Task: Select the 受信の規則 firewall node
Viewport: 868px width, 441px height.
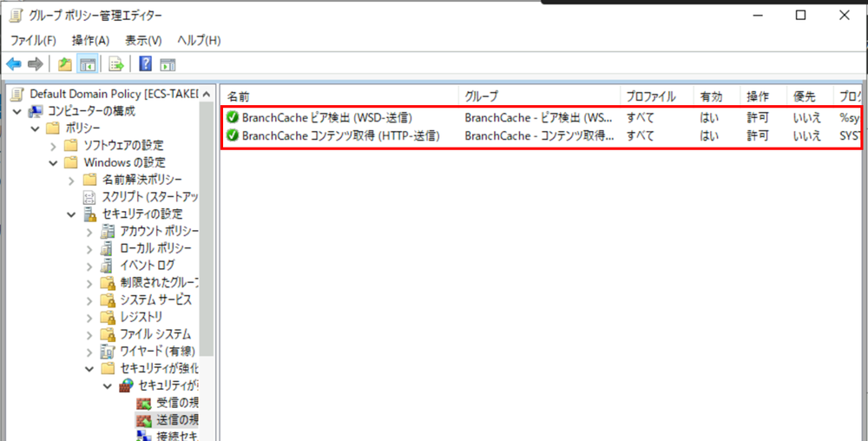Action: (x=177, y=402)
